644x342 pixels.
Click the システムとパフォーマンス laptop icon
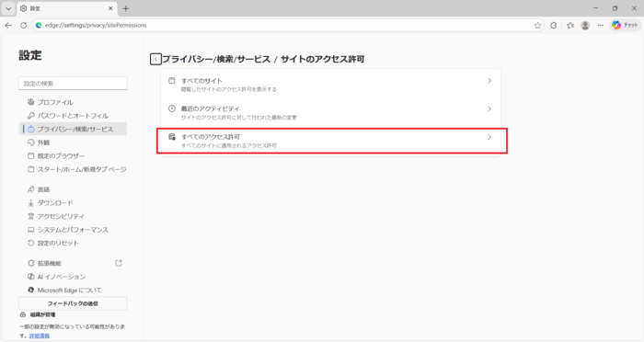[30, 230]
